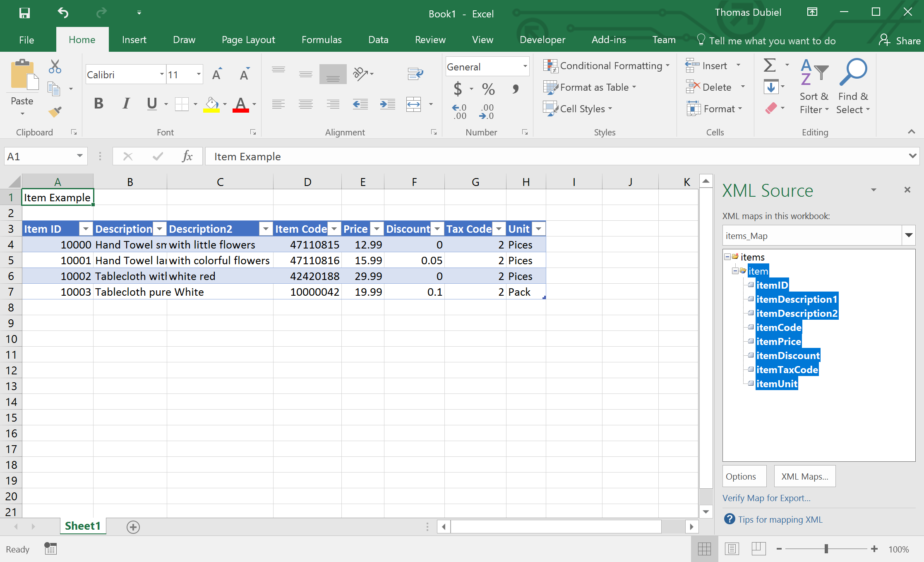Viewport: 924px width, 562px height.
Task: Click the Percent Style icon
Action: pyautogui.click(x=488, y=89)
